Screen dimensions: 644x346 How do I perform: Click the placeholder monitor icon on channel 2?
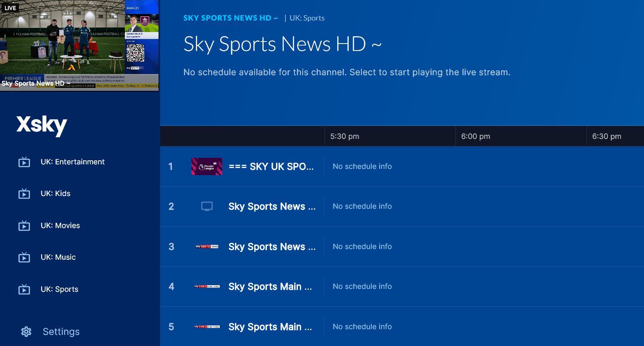pos(207,206)
